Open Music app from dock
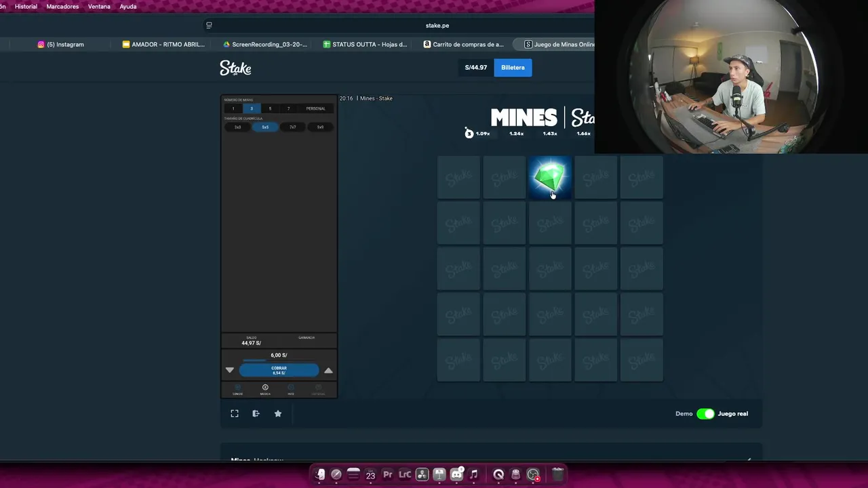 tap(474, 474)
